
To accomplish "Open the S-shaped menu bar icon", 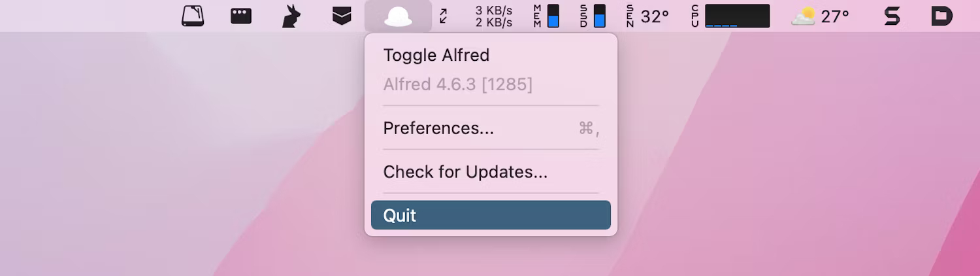I will (x=892, y=16).
